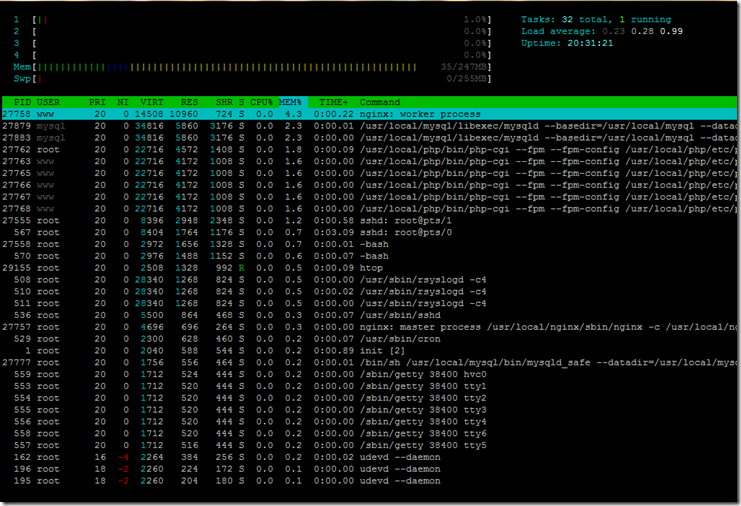Select mysqld process with PID 27879
This screenshot has height=506, width=741.
tap(369, 126)
